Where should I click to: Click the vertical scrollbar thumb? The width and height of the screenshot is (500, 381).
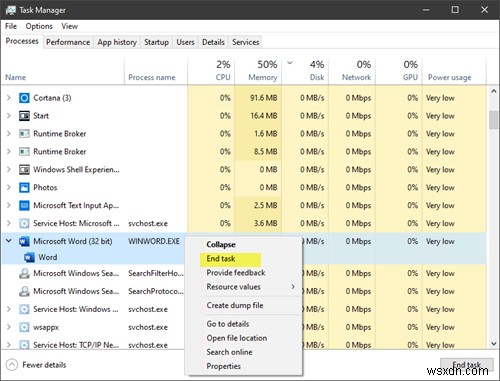click(x=494, y=120)
